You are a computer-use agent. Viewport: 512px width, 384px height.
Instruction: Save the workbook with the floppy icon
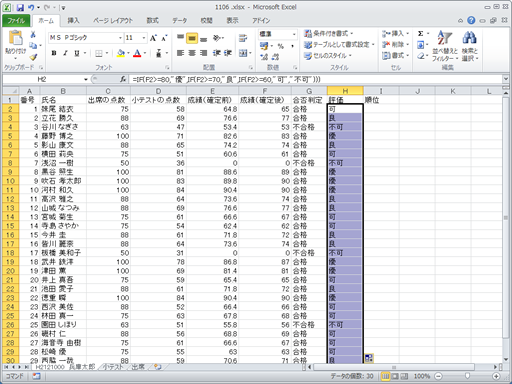click(x=20, y=7)
